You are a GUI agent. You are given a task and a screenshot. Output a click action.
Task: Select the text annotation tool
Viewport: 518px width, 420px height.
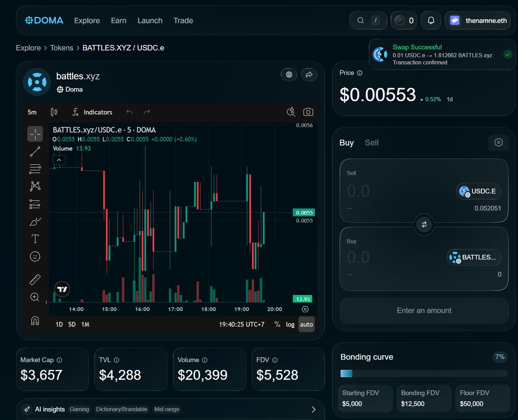coord(35,239)
